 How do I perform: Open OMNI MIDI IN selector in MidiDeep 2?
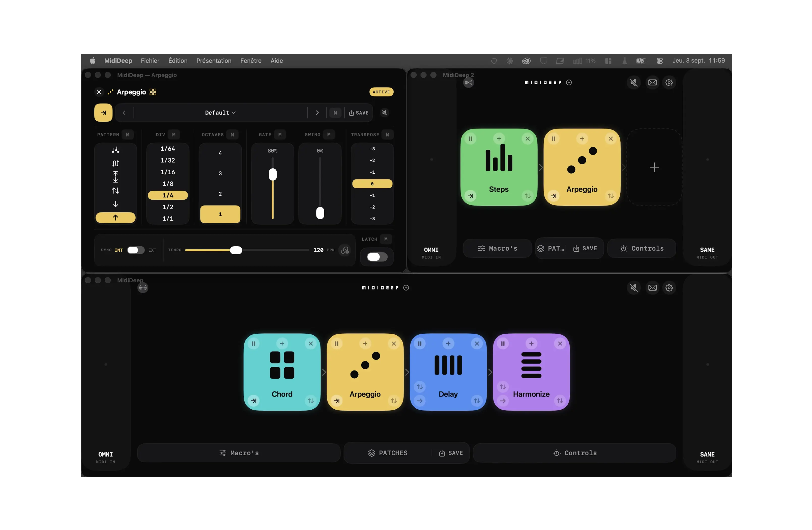click(431, 253)
